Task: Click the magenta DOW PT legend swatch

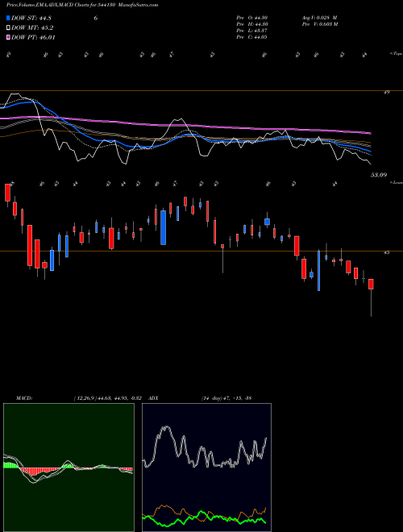Action: [x=8, y=37]
